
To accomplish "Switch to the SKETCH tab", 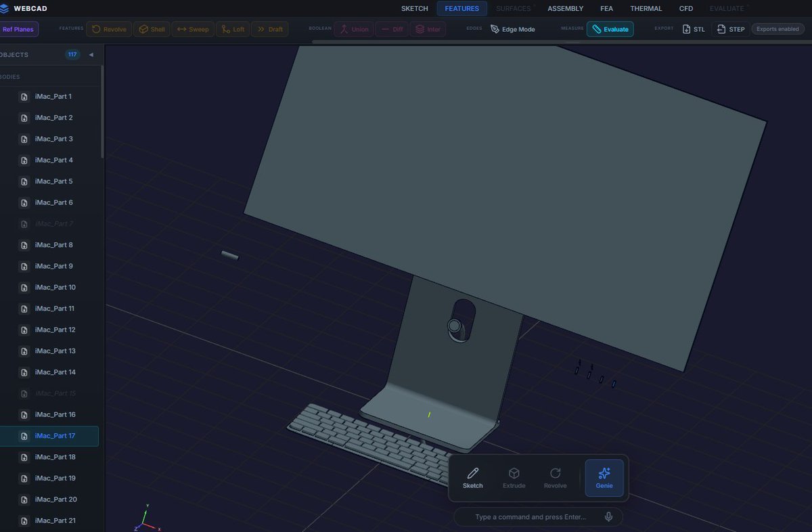I will pos(415,9).
